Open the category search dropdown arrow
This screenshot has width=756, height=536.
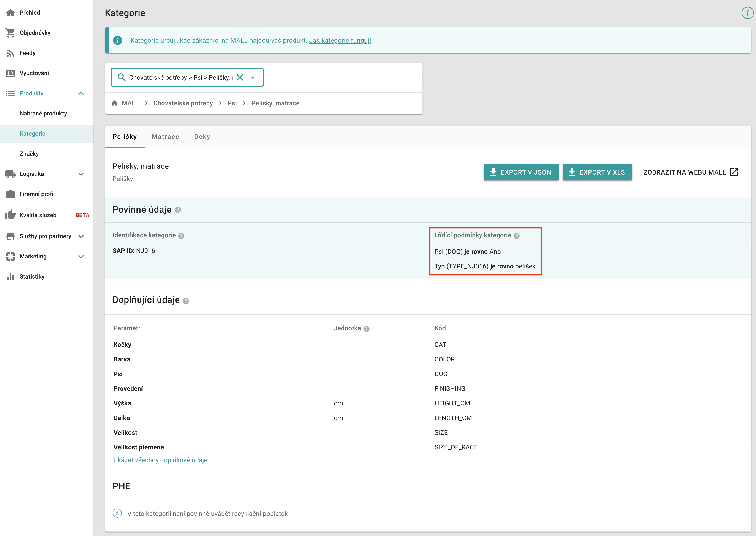253,77
